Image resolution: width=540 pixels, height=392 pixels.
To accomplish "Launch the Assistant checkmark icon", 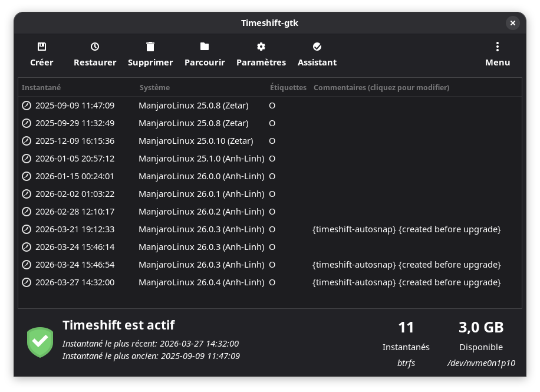I will pos(317,47).
